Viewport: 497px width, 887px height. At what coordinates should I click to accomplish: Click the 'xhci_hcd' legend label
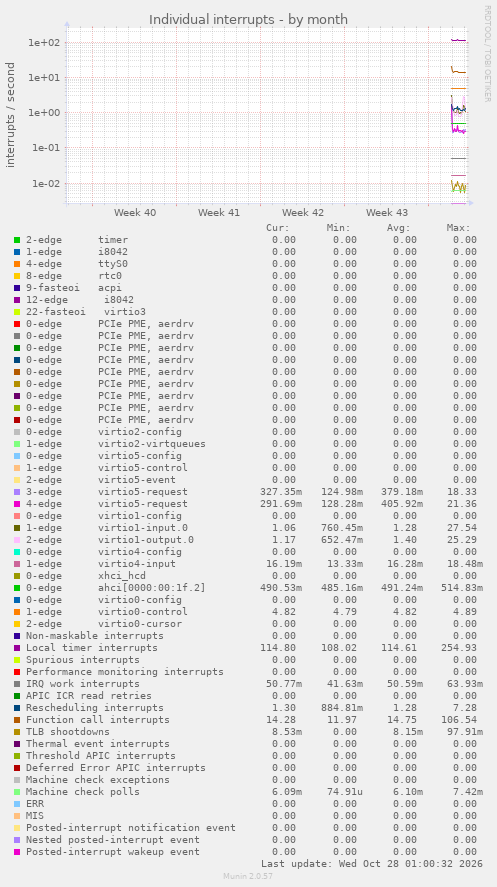coord(122,576)
